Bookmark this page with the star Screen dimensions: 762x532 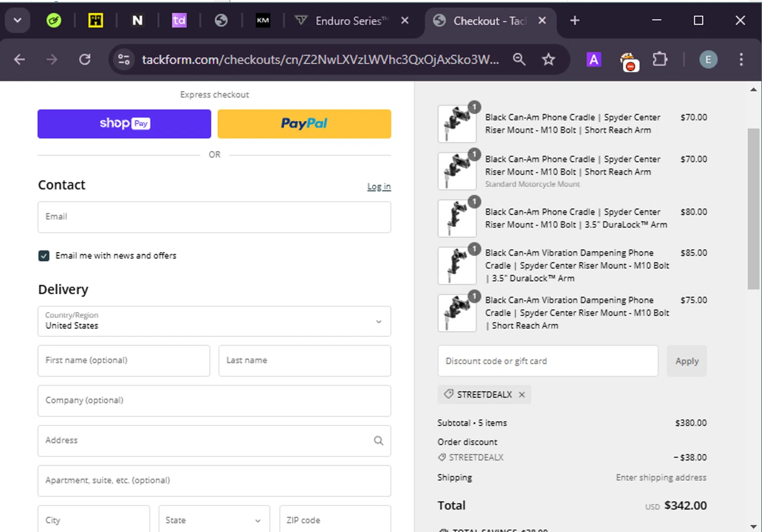(548, 59)
